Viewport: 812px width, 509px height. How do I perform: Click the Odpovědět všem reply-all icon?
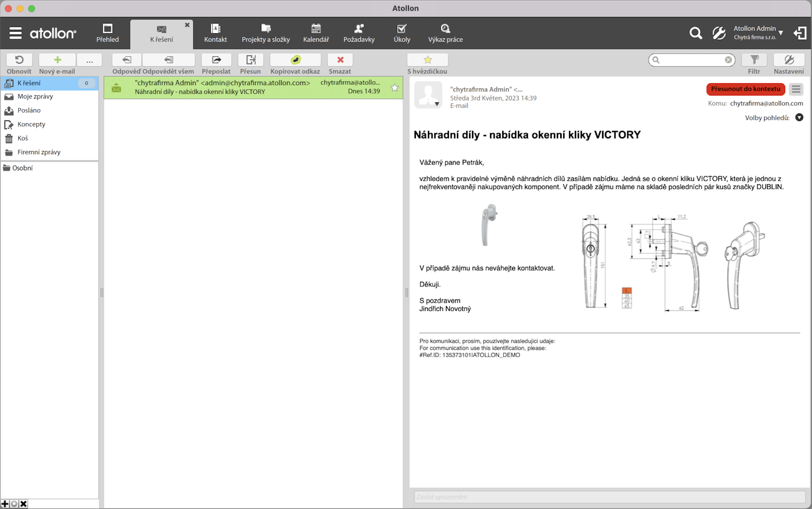pos(168,60)
